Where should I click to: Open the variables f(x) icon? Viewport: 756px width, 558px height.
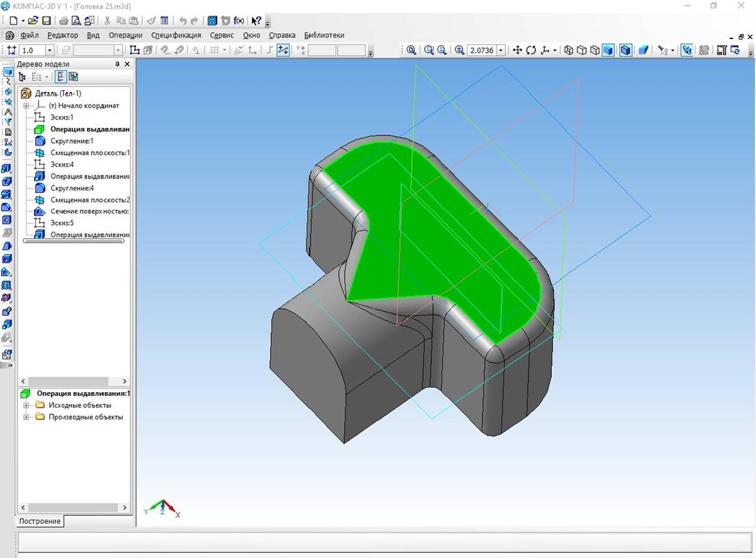pos(239,21)
